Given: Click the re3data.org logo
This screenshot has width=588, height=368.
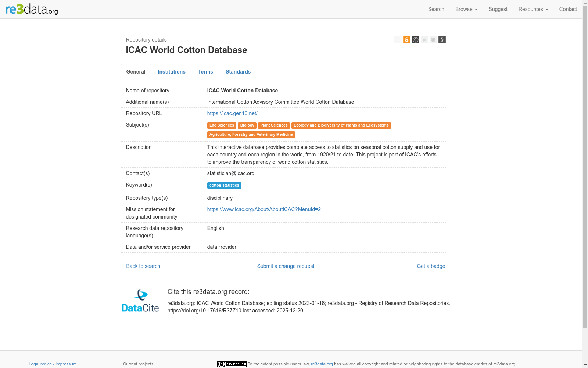Looking at the screenshot, I should pyautogui.click(x=32, y=9).
